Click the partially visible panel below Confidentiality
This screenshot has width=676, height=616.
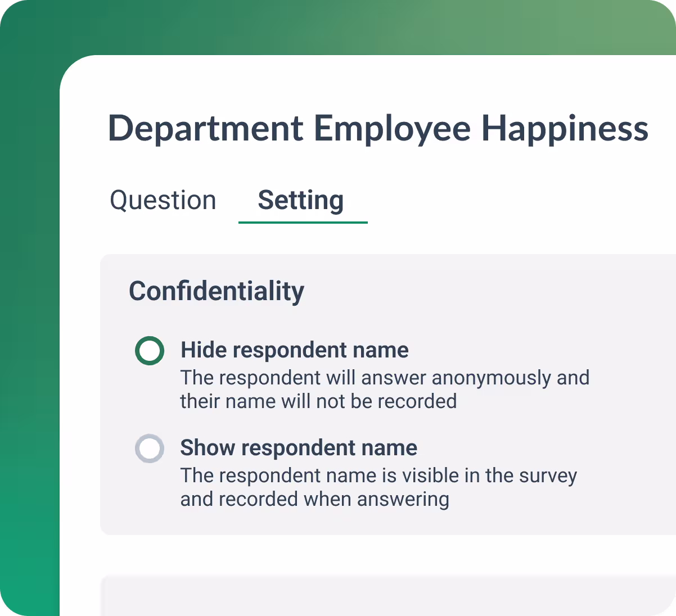click(x=388, y=596)
